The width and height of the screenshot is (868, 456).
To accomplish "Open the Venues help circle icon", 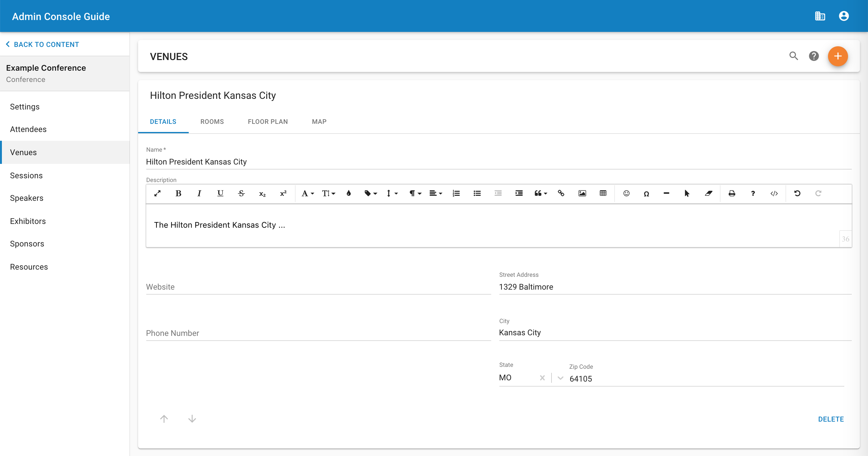I will pos(814,56).
